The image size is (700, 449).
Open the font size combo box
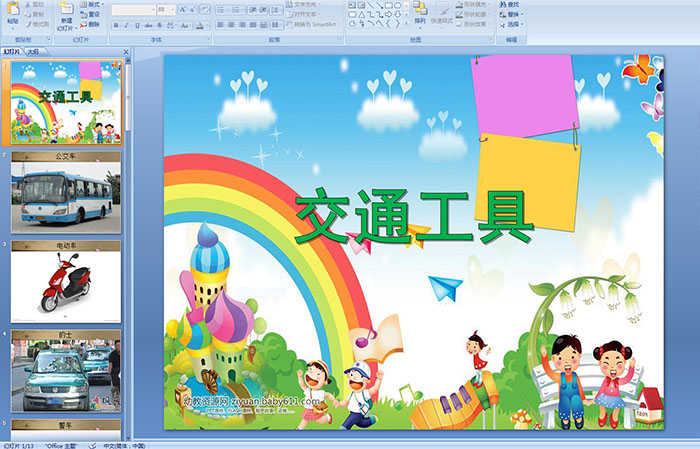[166, 10]
